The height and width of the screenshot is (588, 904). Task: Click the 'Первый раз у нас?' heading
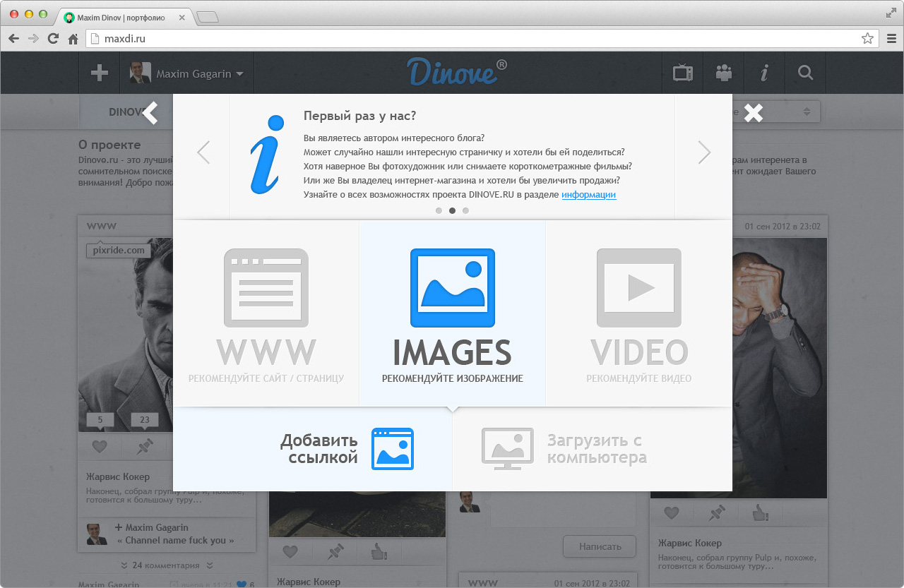click(359, 116)
